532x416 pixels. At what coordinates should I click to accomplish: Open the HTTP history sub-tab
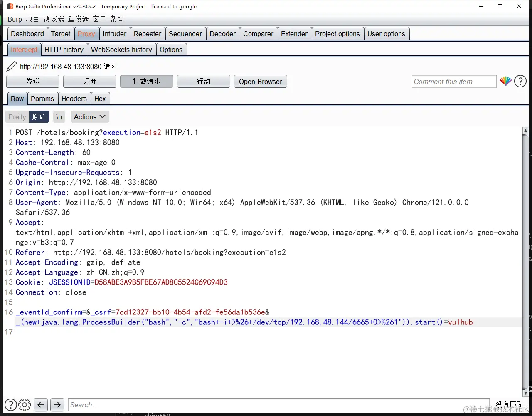[64, 50]
